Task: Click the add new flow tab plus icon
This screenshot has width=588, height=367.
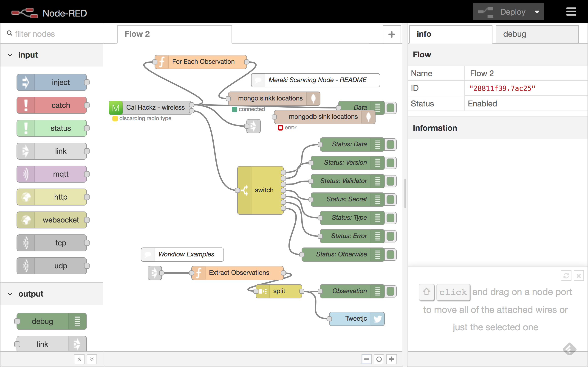Action: tap(391, 34)
